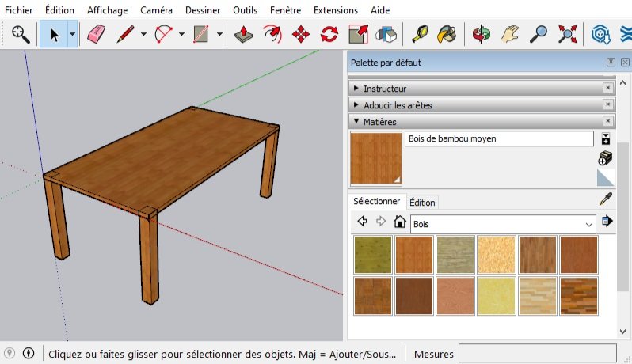This screenshot has width=632, height=364.
Task: Select the dark brown wood swatch
Action: pos(414,296)
